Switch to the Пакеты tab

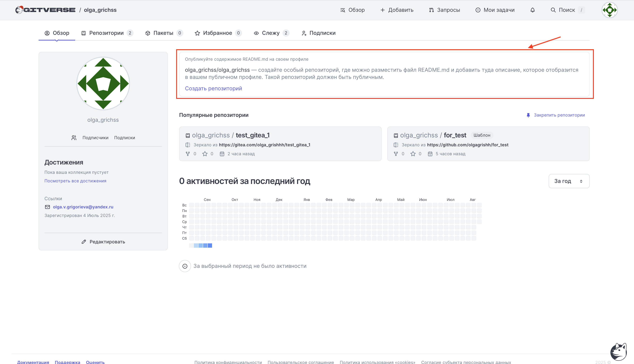tap(164, 33)
